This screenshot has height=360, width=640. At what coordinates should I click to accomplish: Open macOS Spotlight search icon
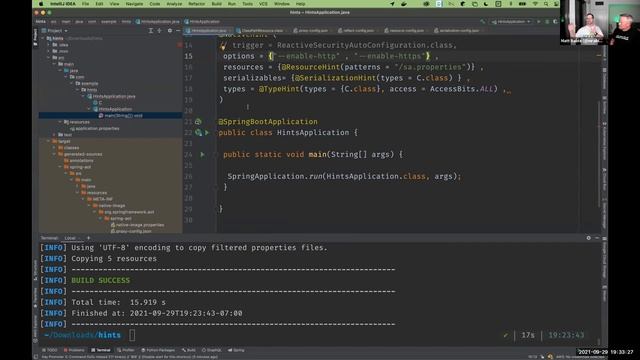[x=546, y=4]
